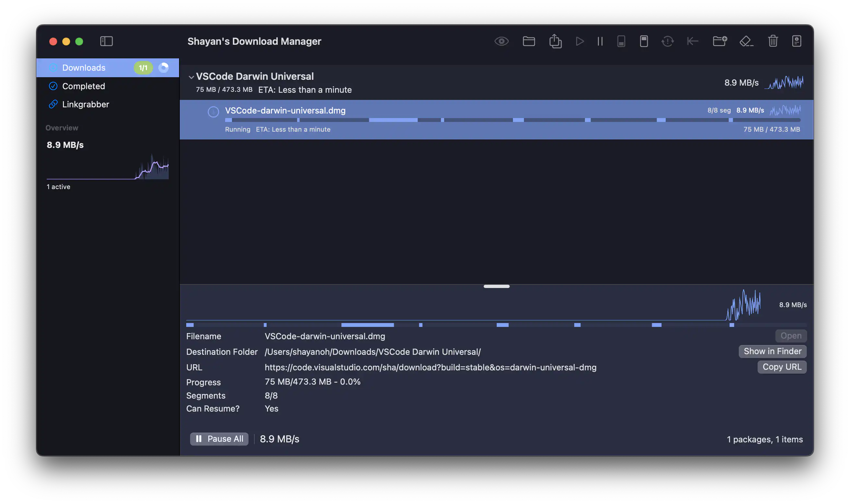Open the folder icon in toolbar
850x504 pixels.
tap(528, 41)
